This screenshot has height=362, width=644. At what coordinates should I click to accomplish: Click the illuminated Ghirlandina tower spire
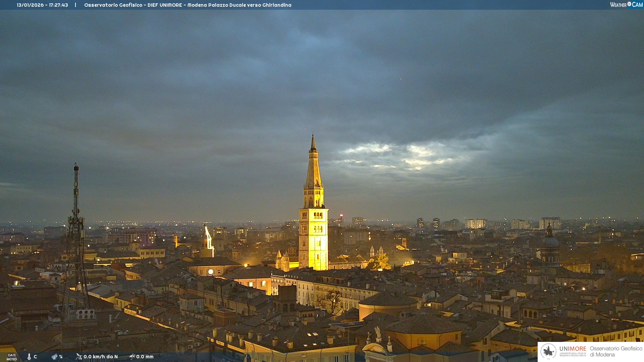coord(313,168)
